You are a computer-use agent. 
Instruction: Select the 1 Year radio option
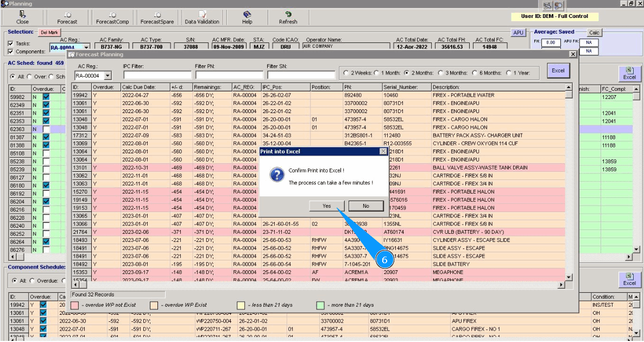(509, 73)
